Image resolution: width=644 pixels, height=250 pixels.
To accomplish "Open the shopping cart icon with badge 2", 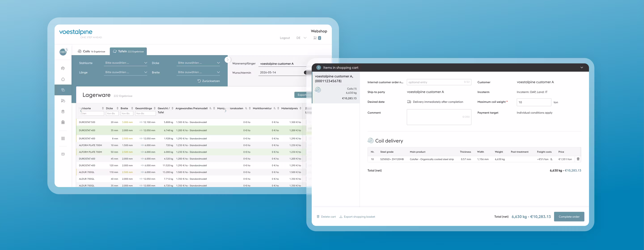I will click(x=317, y=38).
